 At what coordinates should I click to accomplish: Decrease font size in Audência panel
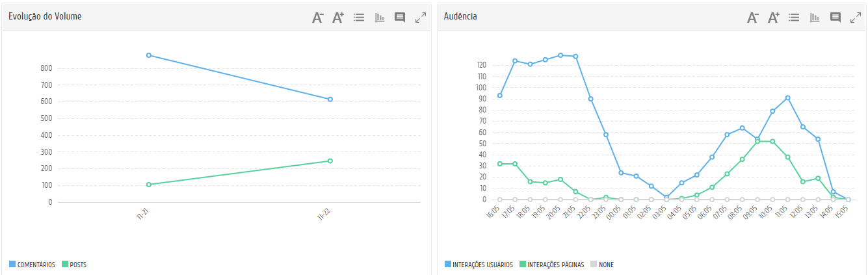coord(753,18)
